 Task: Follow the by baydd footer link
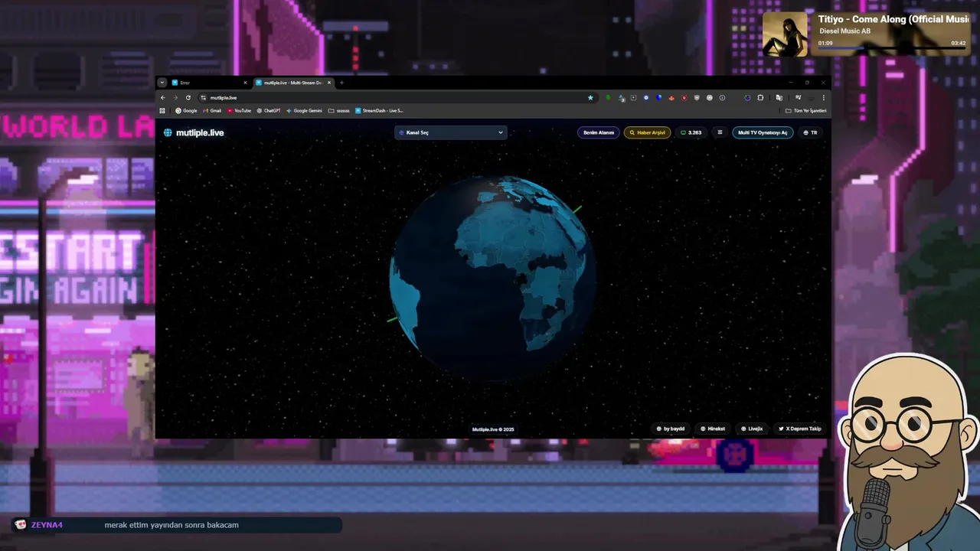pos(671,429)
